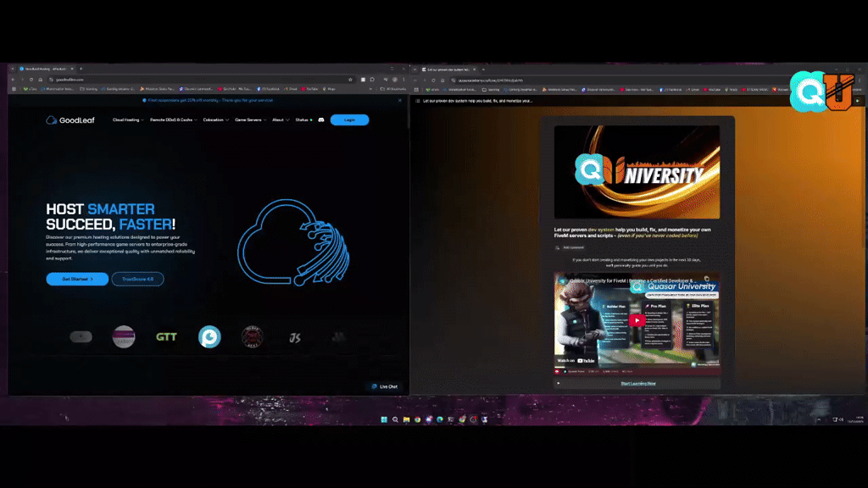Expand the Game Servers dropdown
The height and width of the screenshot is (488, 868).
[x=250, y=120]
